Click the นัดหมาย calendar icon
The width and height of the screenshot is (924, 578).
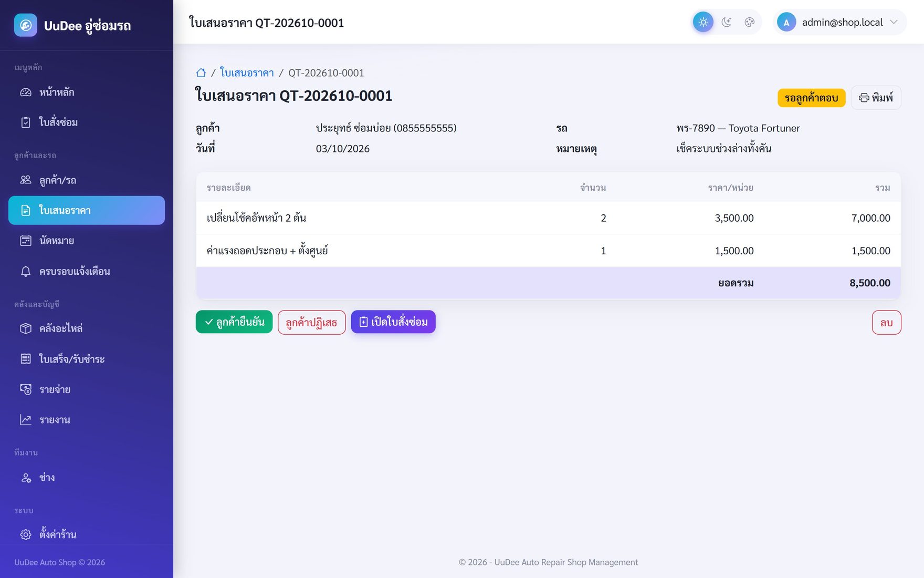26,241
